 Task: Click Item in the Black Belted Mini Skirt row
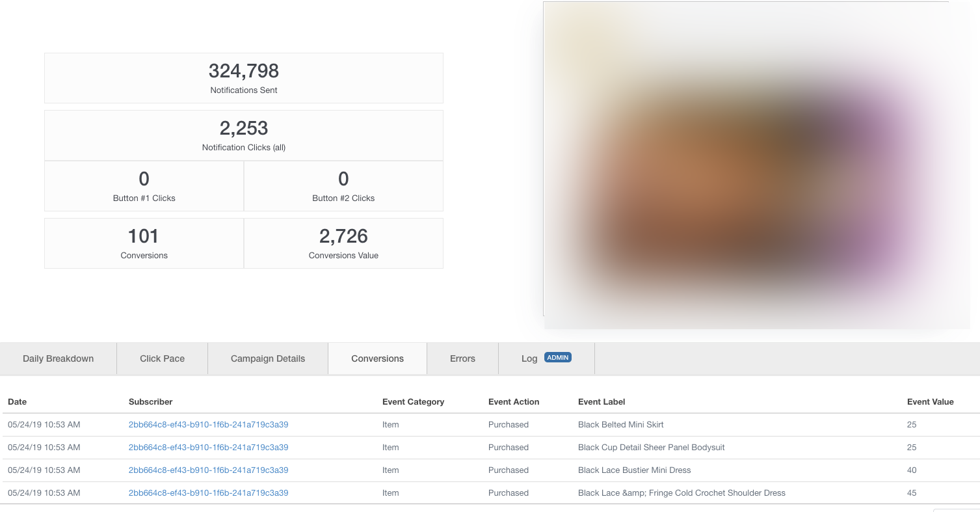click(391, 425)
